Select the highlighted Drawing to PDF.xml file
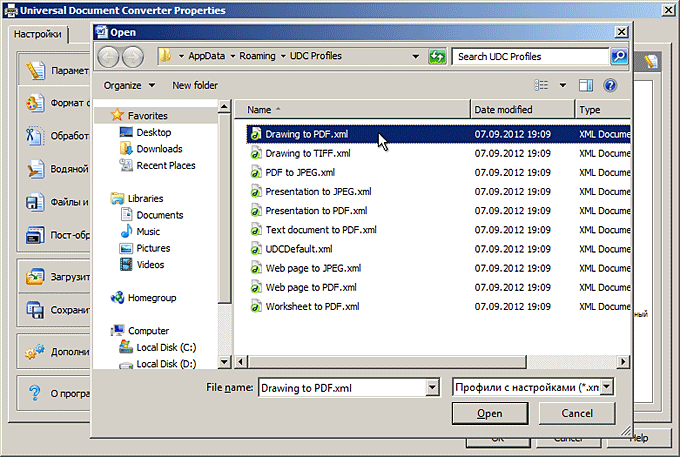 tap(438, 134)
